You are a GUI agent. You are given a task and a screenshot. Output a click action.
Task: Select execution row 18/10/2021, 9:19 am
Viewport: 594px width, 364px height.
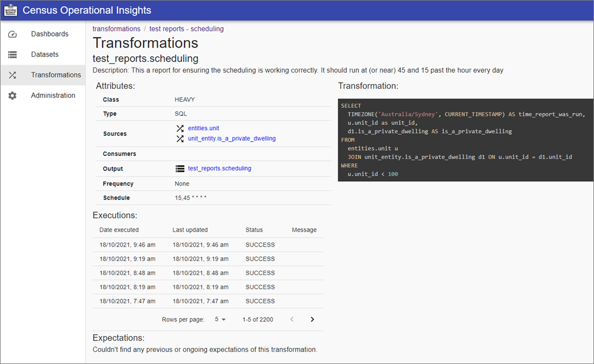pos(208,259)
